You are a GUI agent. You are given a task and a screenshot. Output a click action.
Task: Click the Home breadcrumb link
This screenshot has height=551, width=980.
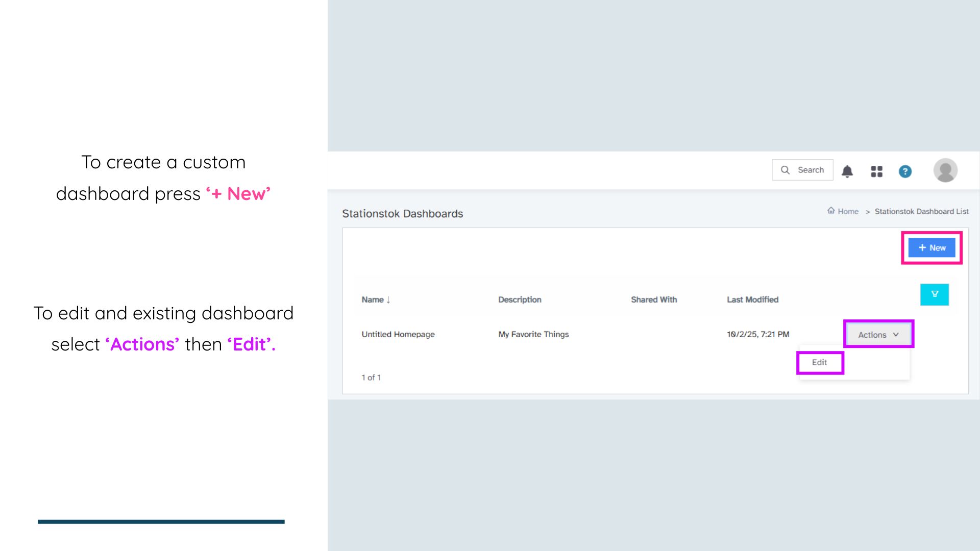(x=848, y=211)
